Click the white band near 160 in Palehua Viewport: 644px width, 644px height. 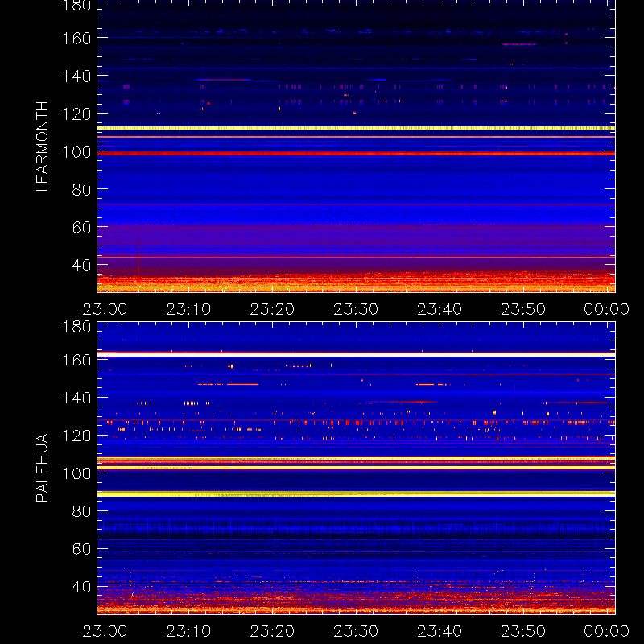tap(356, 354)
